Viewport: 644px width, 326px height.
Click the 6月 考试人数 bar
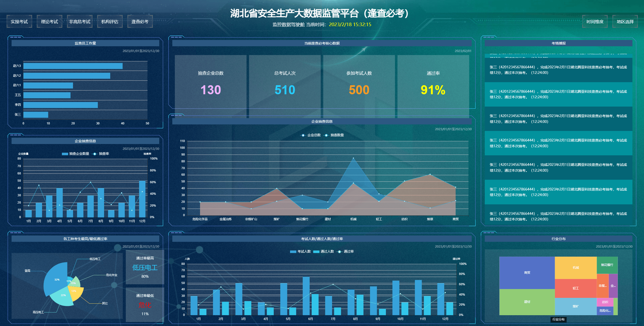[x=306, y=296]
